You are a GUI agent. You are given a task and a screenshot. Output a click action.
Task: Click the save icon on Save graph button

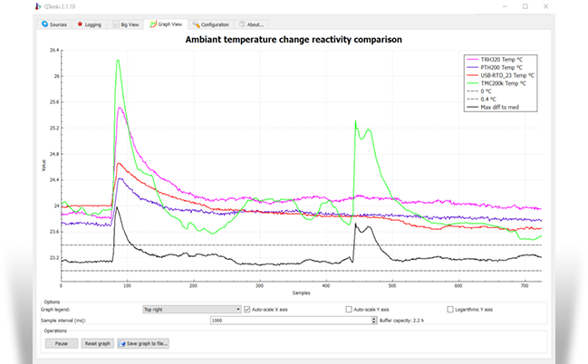(121, 344)
